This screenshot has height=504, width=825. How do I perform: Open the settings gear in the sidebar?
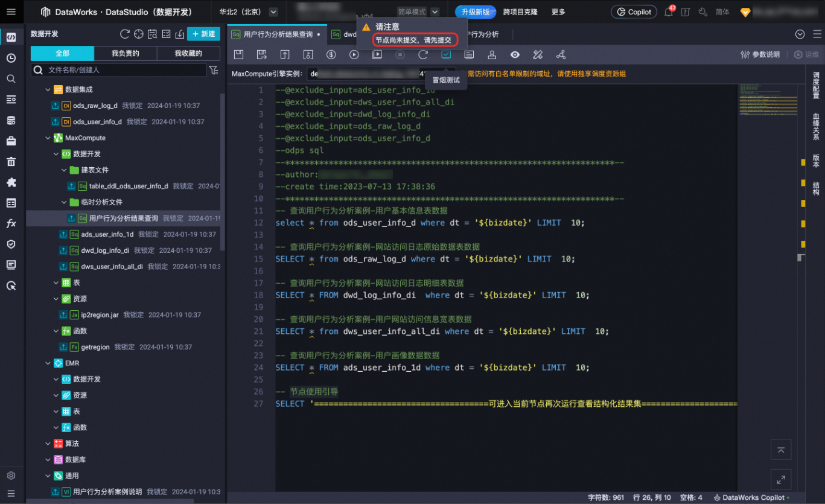click(x=11, y=475)
